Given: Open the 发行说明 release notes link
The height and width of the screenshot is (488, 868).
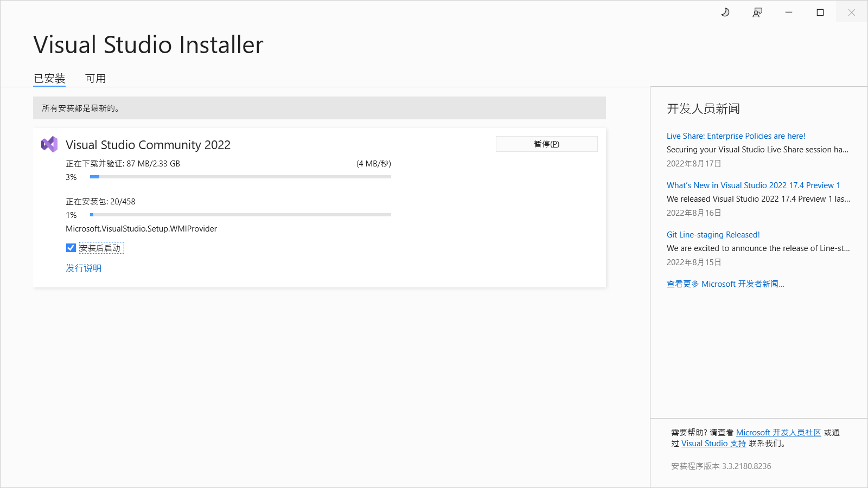Looking at the screenshot, I should coord(84,268).
